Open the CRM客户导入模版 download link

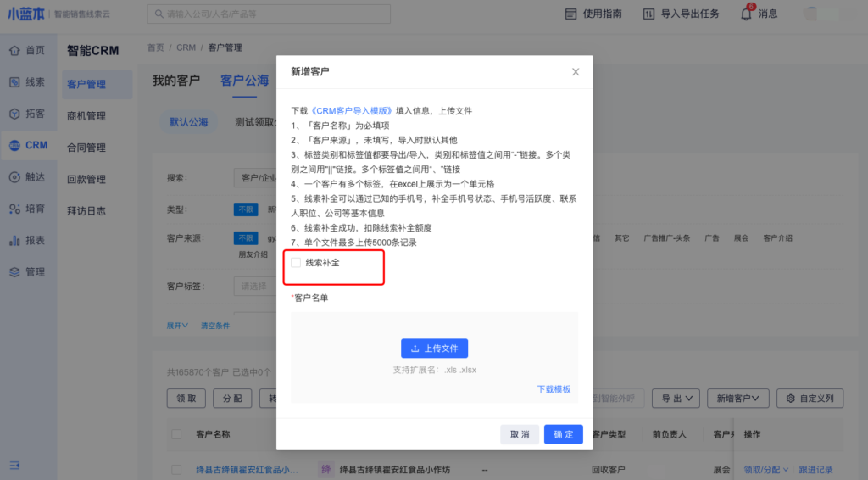[352, 110]
